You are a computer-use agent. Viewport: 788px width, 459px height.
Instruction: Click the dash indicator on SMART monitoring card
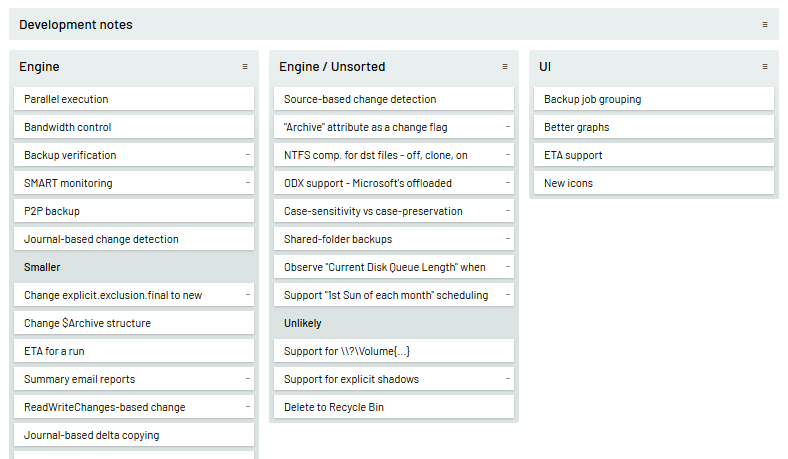(x=248, y=182)
